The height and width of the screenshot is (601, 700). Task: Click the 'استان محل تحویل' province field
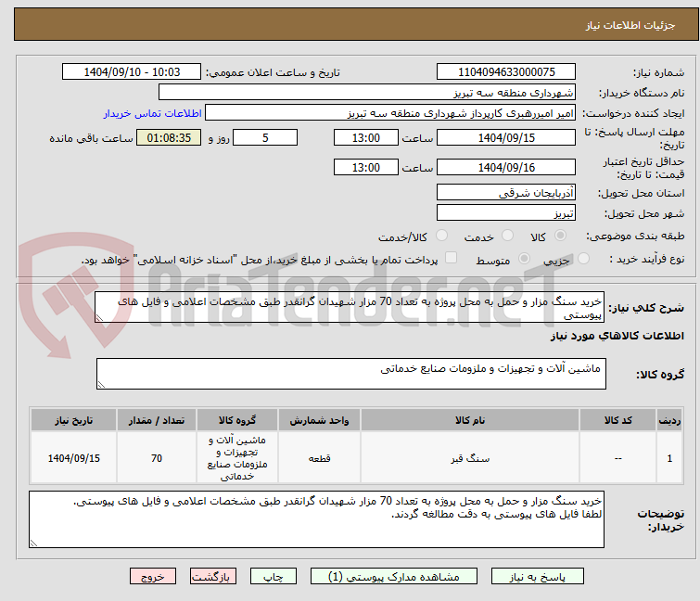point(506,193)
